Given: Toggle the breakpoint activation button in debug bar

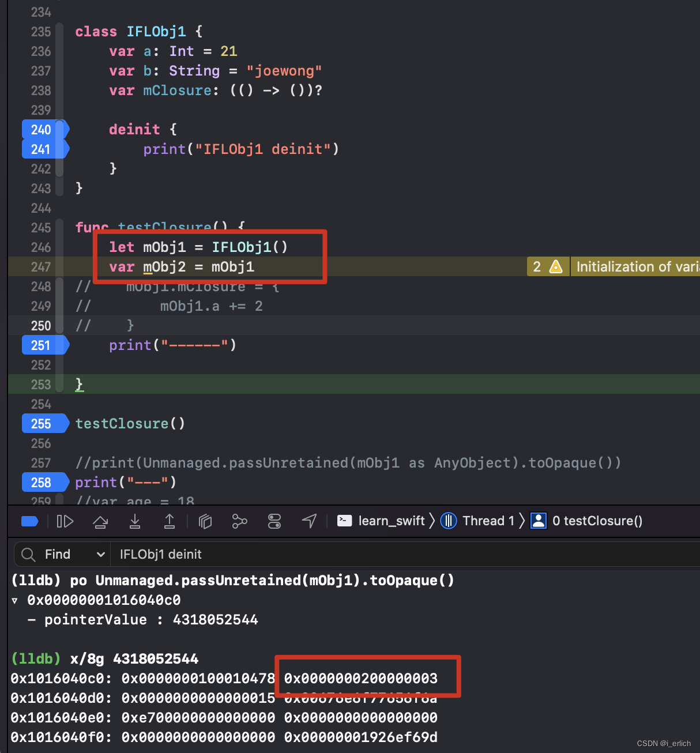Looking at the screenshot, I should (29, 521).
